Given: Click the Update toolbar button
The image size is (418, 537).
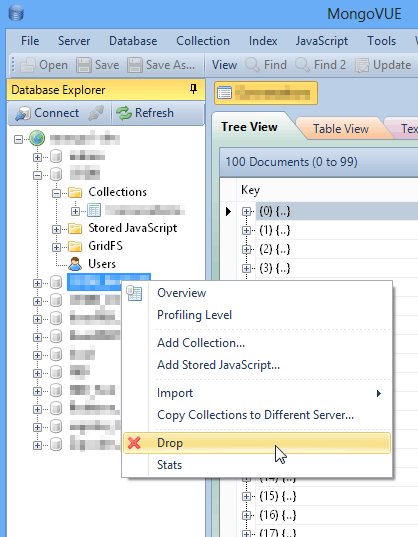Looking at the screenshot, I should [x=383, y=65].
